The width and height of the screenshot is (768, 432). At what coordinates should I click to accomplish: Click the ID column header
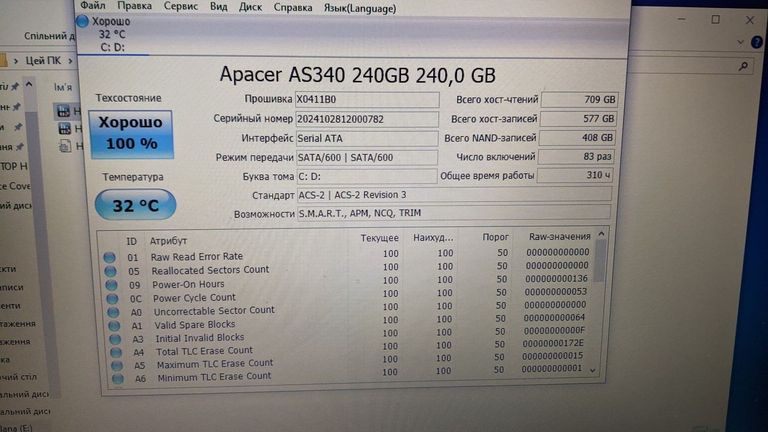131,241
